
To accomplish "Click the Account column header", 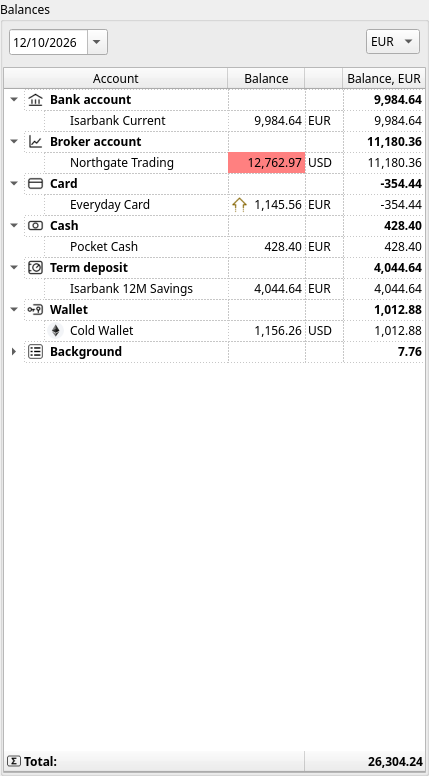I will pos(116,79).
